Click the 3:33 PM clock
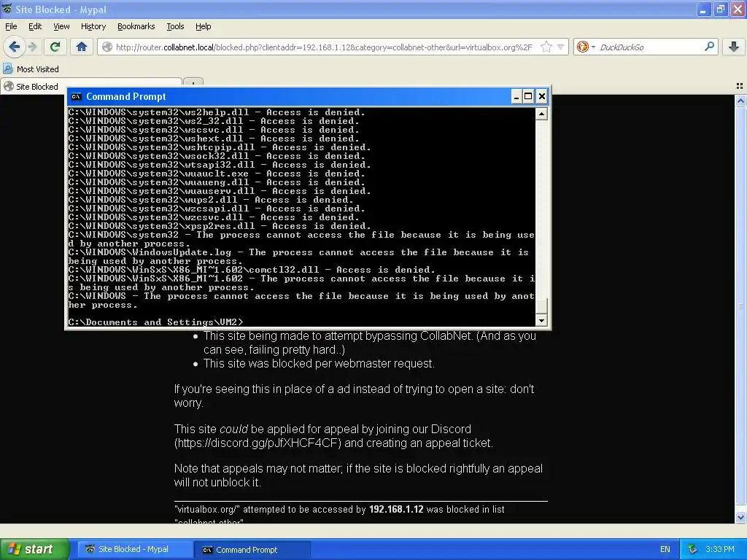The image size is (747, 560). click(x=720, y=549)
